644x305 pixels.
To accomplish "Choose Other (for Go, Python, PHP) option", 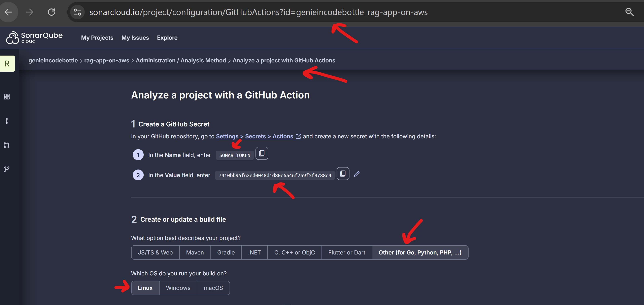I will pyautogui.click(x=420, y=252).
